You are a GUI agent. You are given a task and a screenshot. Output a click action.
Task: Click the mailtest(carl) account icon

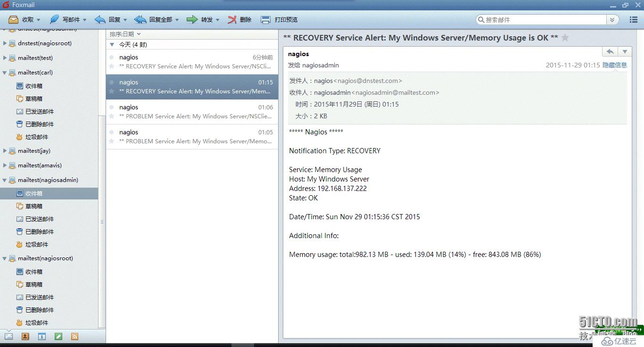(x=12, y=73)
